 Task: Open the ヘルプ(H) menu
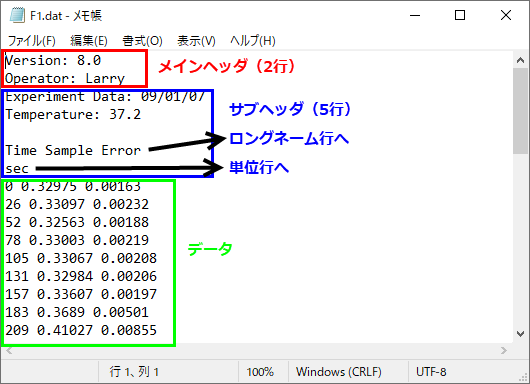(x=253, y=41)
